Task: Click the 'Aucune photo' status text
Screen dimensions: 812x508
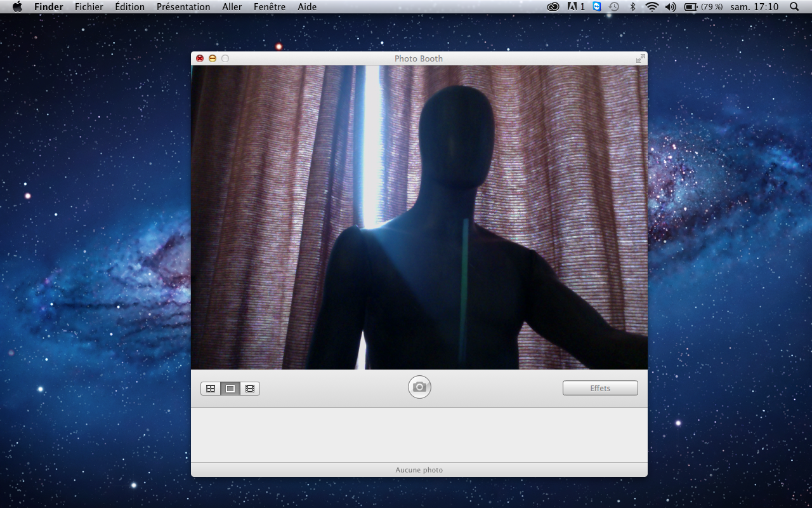Action: point(419,470)
